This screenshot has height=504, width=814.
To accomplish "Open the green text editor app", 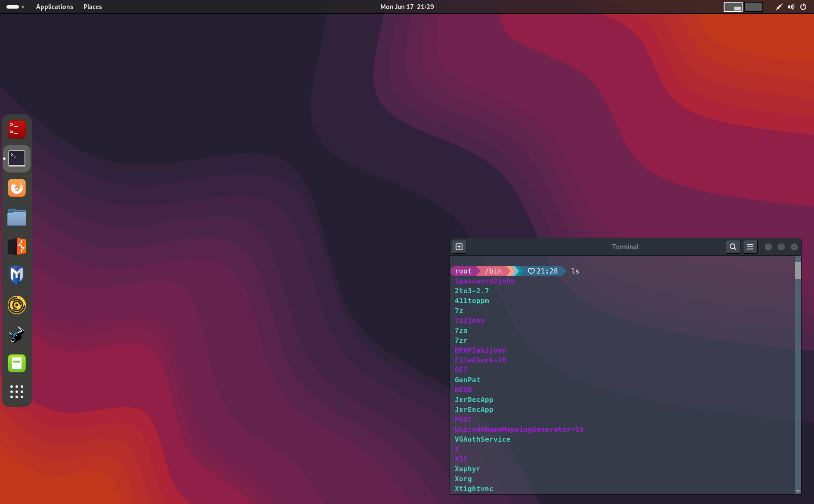I will pyautogui.click(x=16, y=363).
